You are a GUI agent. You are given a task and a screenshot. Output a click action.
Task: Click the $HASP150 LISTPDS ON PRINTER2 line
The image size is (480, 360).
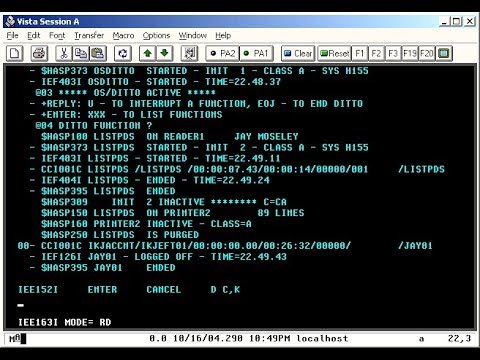tap(173, 213)
